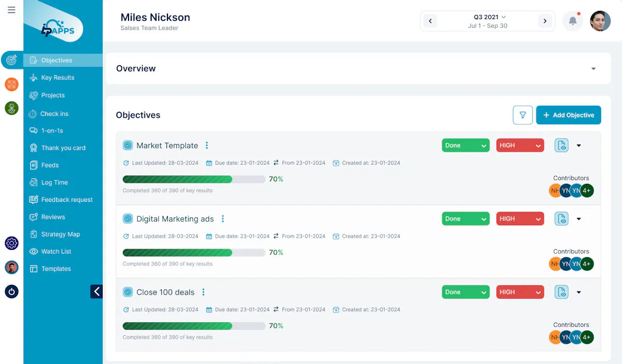Open the Done status dropdown for Digital Marketing ads
The image size is (622, 364).
pos(465,219)
